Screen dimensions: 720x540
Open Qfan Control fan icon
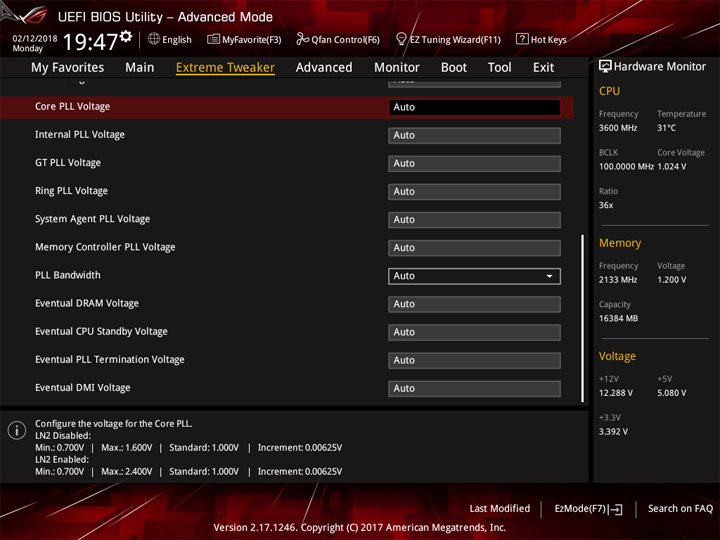point(302,39)
